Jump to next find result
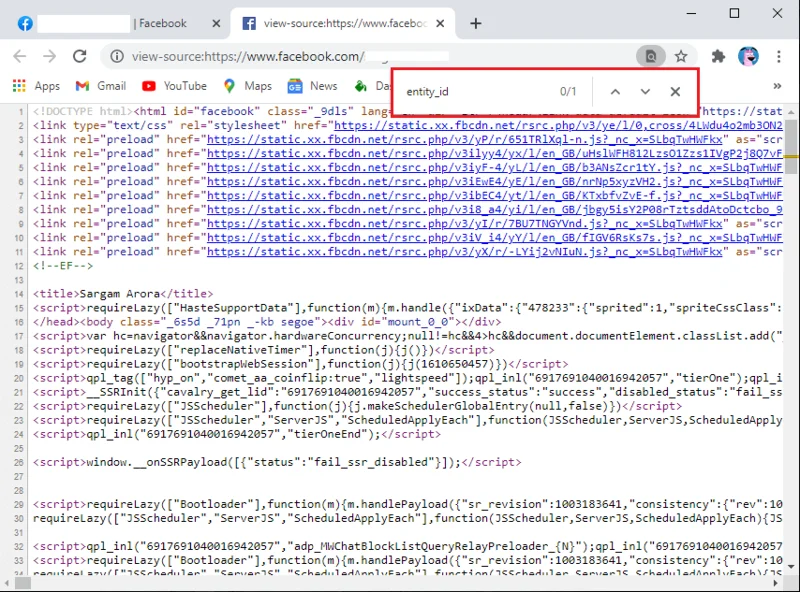 [645, 92]
